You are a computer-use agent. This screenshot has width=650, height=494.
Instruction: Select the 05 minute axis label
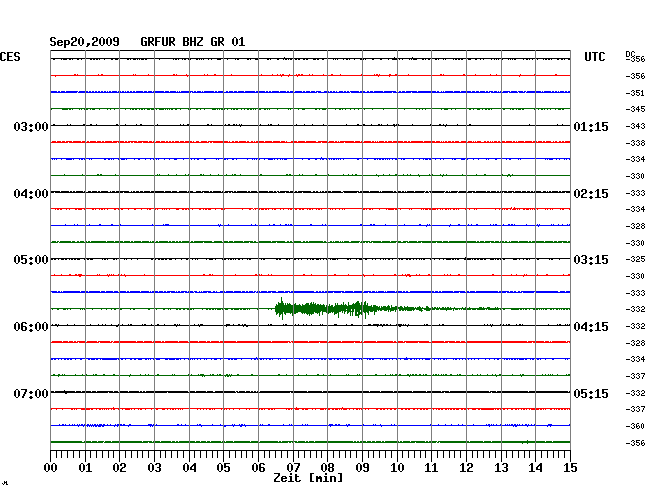click(223, 468)
